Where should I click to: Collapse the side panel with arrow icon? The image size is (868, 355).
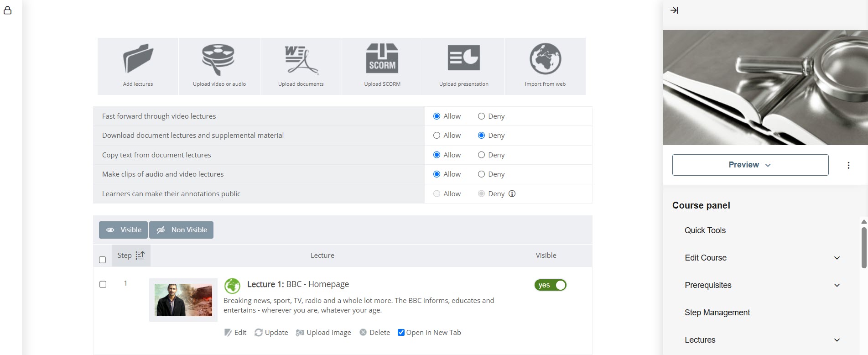674,10
